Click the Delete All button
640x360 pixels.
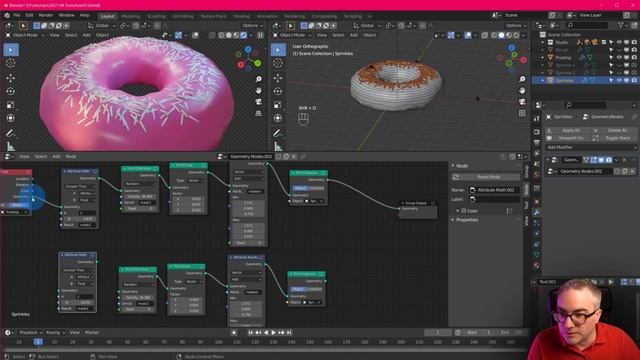(614, 131)
